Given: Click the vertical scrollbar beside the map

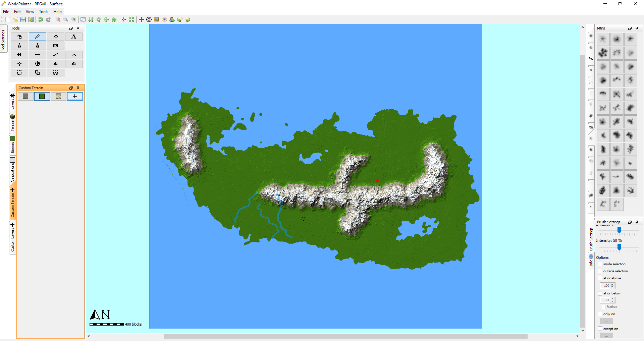Looking at the screenshot, I should [x=583, y=191].
